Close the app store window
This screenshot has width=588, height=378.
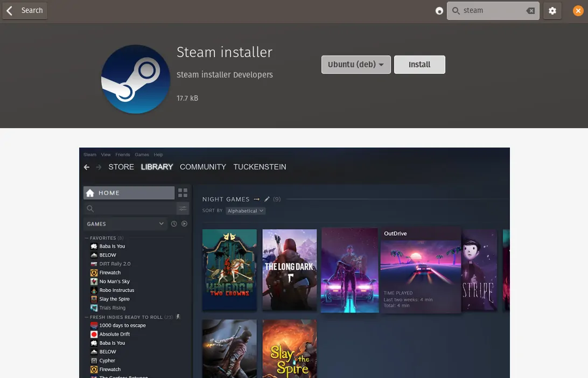pyautogui.click(x=578, y=11)
